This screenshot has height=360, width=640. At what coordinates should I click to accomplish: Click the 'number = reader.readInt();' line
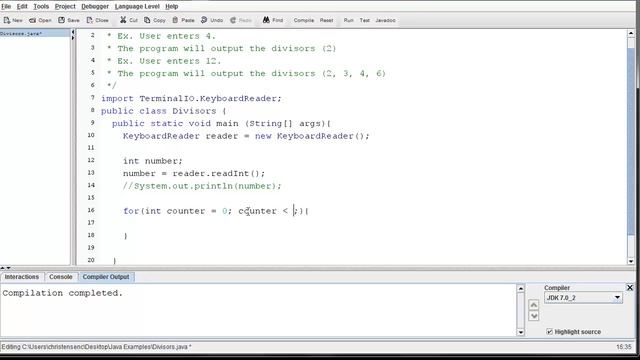(x=194, y=173)
